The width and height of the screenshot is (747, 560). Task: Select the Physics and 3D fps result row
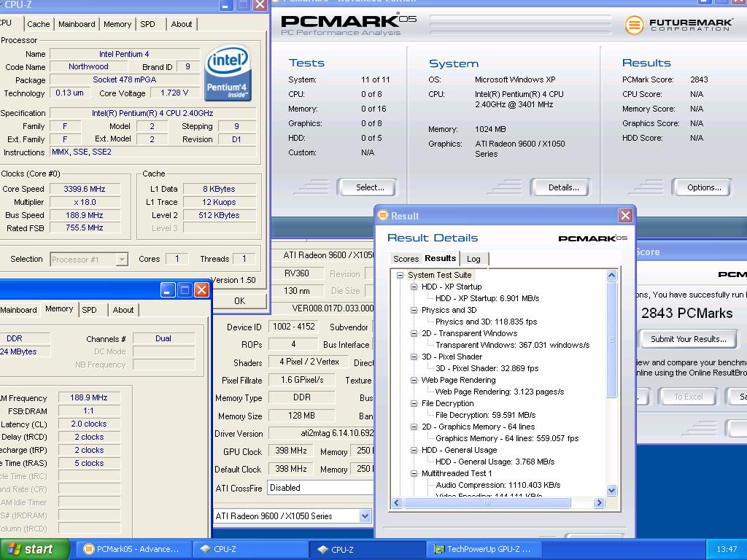[486, 322]
